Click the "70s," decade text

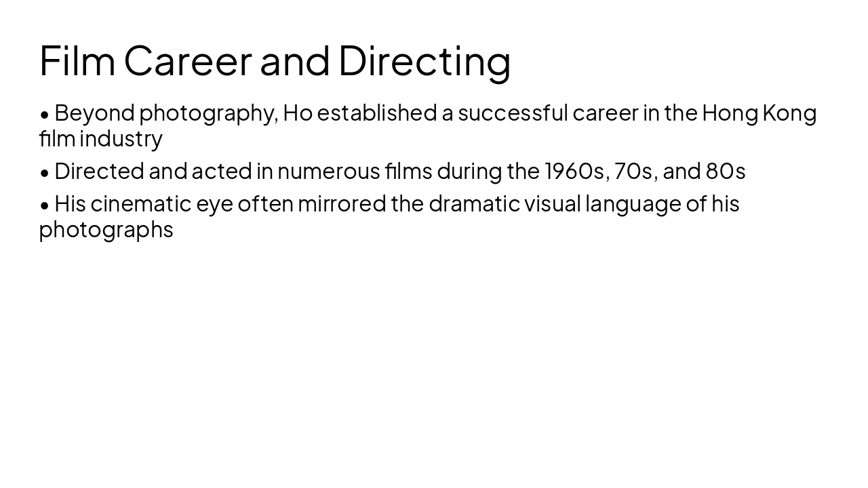(x=635, y=171)
